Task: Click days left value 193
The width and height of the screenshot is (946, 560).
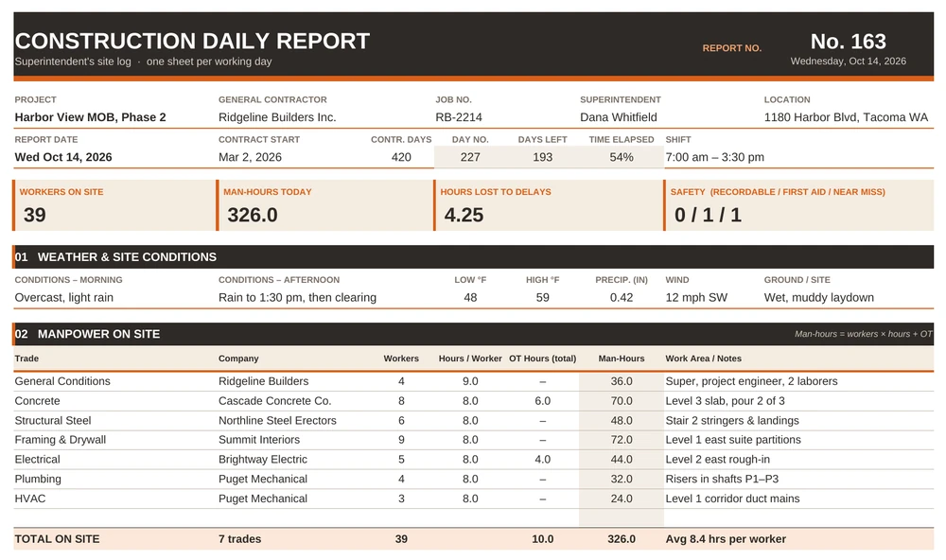Action: click(542, 157)
